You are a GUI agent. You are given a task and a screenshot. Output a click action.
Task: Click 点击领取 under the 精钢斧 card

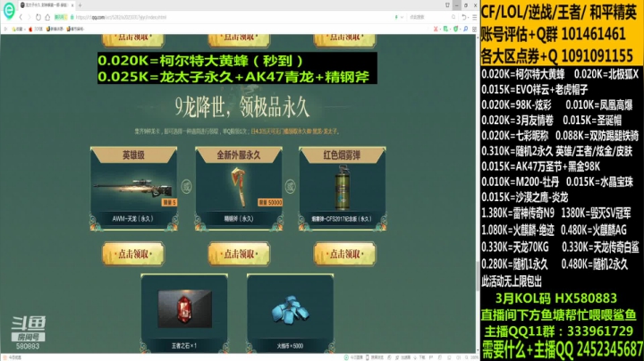(239, 254)
